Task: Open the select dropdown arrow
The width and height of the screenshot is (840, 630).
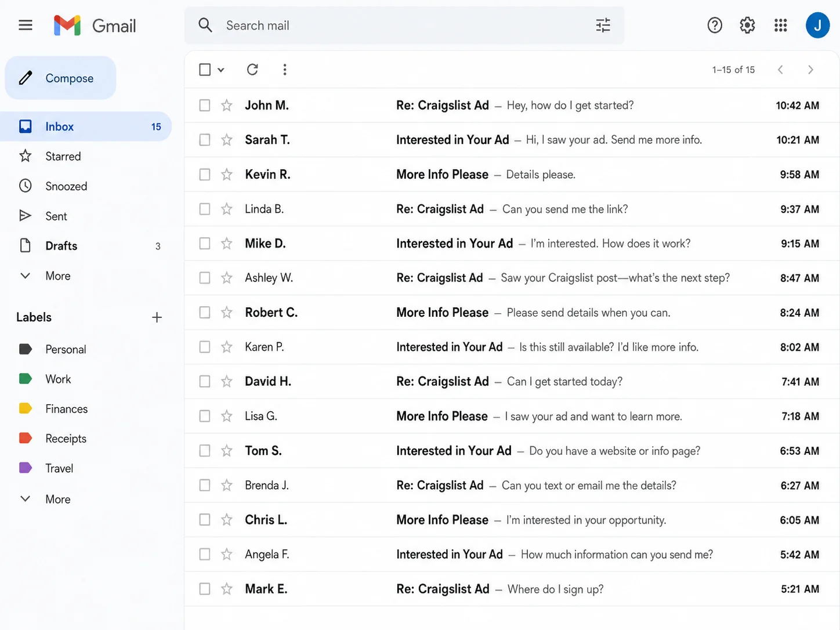Action: pyautogui.click(x=221, y=70)
